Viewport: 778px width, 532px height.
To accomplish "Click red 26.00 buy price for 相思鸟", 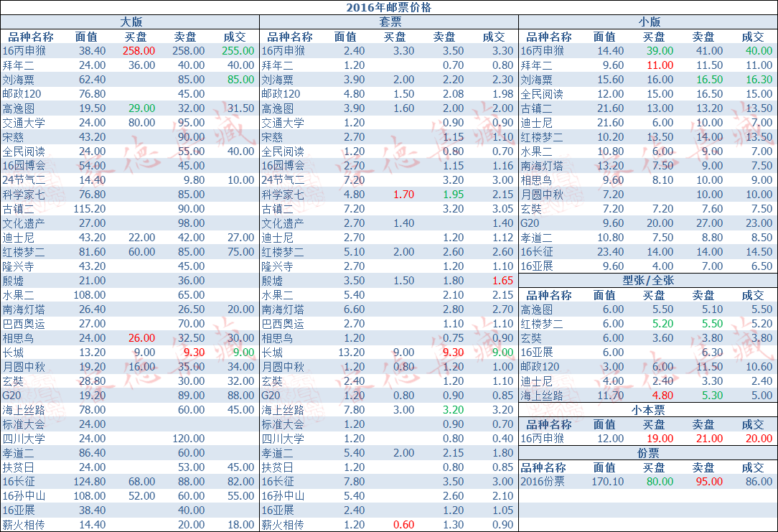I will pos(142,338).
